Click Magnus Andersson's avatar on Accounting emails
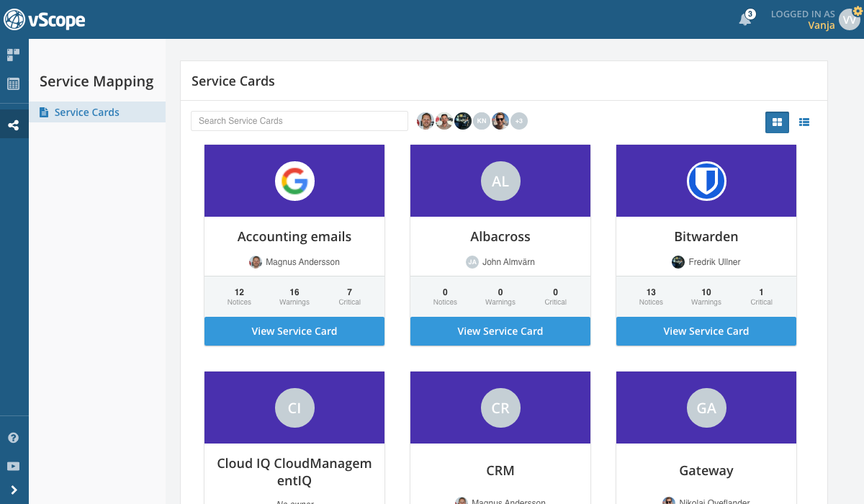Screen dimensions: 864x504 [x=256, y=262]
